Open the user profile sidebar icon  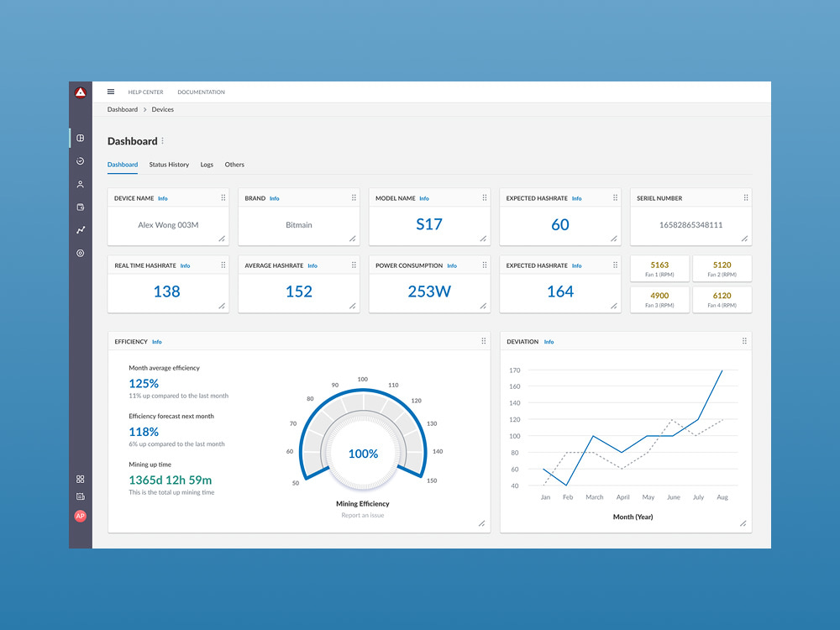click(x=81, y=184)
